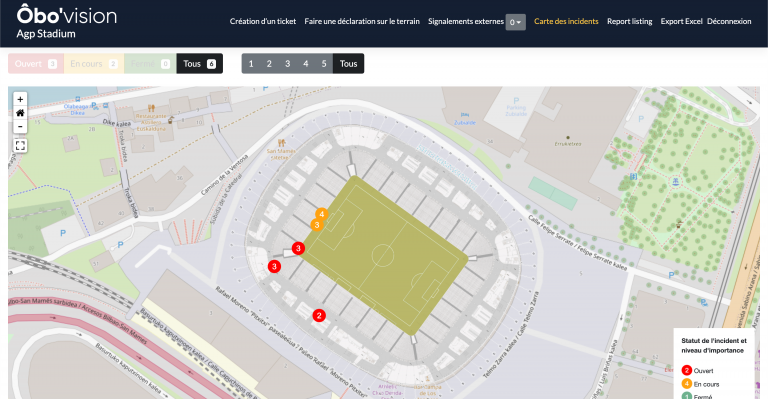768x399 pixels.
Task: Zoom in on the map
Action: tap(20, 99)
